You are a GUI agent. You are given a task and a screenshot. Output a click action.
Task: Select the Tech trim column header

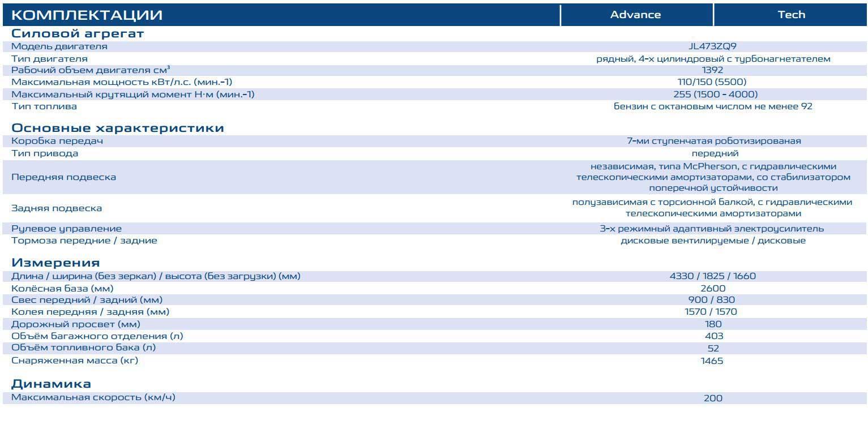(791, 15)
